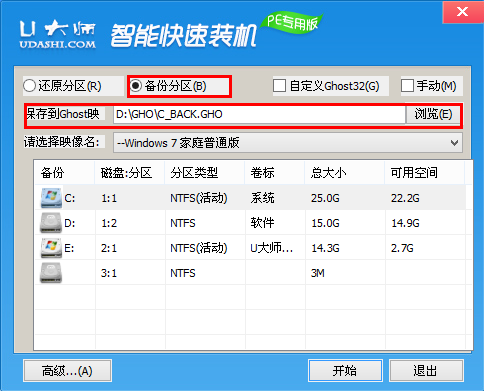The image size is (484, 391).
Task: Click the 开始 start button
Action: pos(345,370)
